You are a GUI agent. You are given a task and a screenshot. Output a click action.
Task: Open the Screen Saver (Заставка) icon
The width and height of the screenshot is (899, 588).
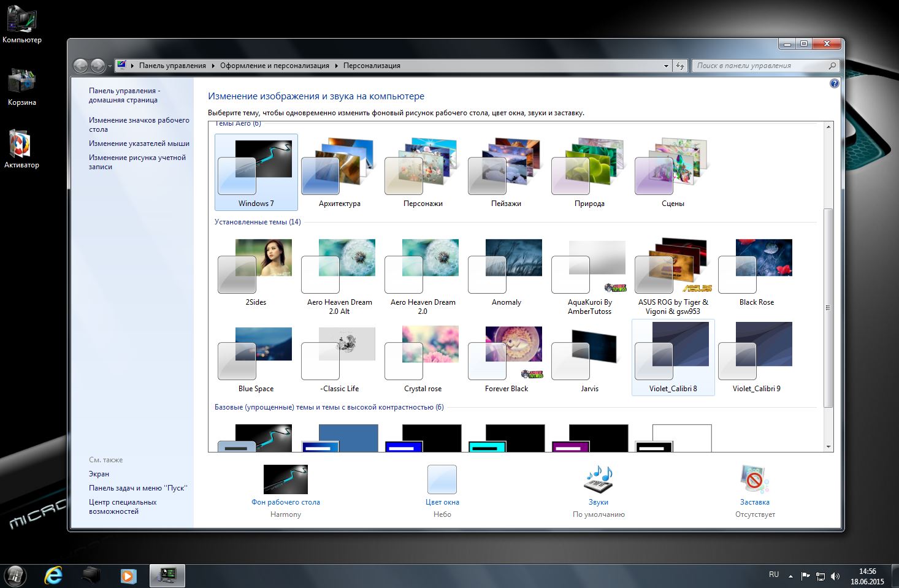click(x=754, y=479)
